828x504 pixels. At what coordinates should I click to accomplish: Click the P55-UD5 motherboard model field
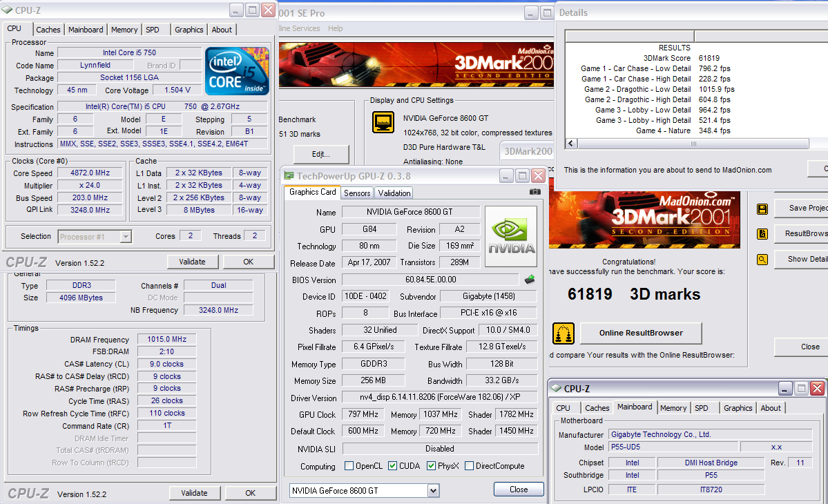(x=674, y=447)
